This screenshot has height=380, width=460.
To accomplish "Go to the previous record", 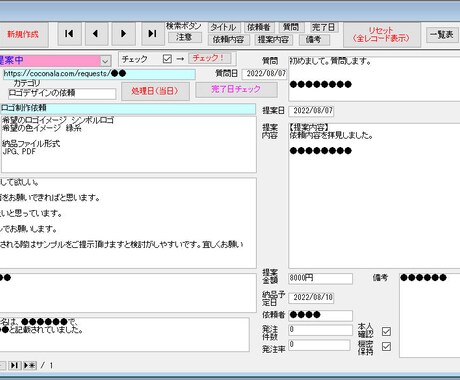I will pos(96,34).
